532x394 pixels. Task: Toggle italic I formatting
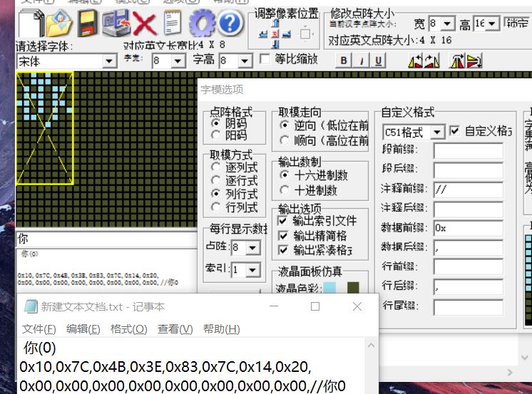point(361,61)
